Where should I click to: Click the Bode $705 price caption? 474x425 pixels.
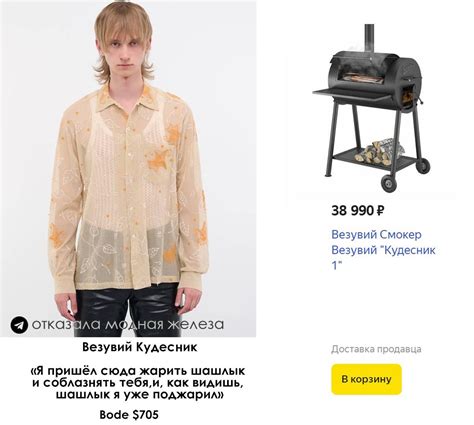point(129,415)
